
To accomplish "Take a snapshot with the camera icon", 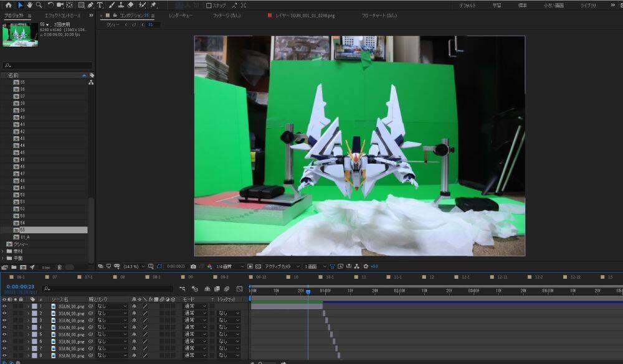I will [x=193, y=266].
